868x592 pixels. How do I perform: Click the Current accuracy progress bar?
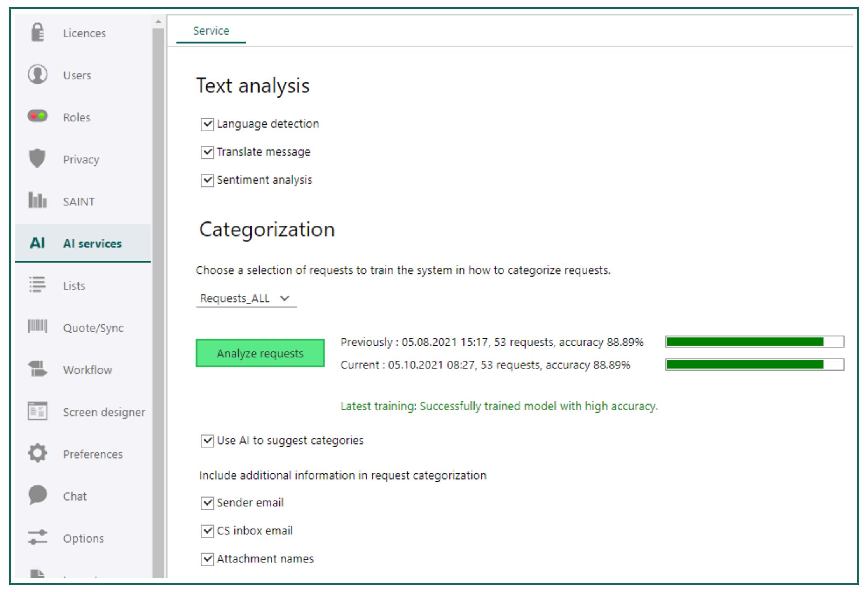point(754,364)
